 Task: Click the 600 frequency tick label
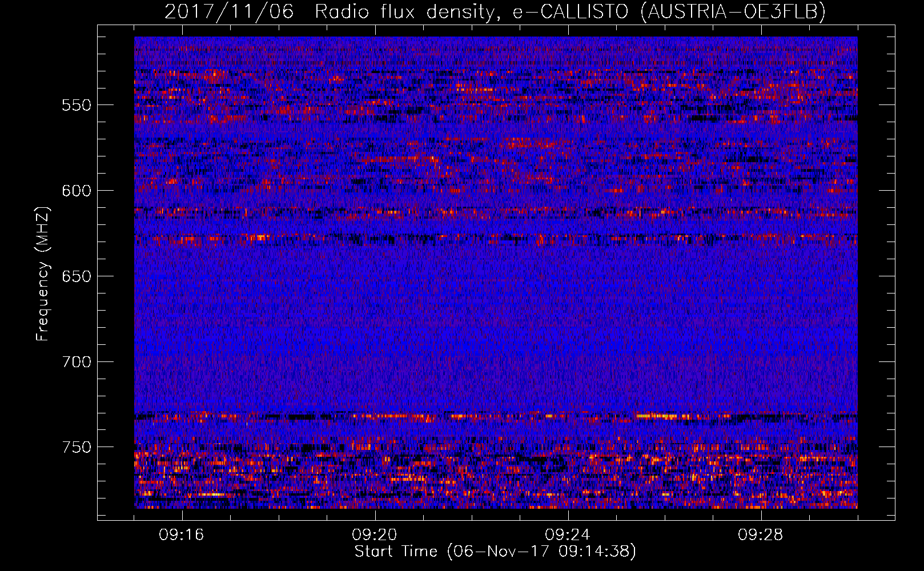(77, 191)
